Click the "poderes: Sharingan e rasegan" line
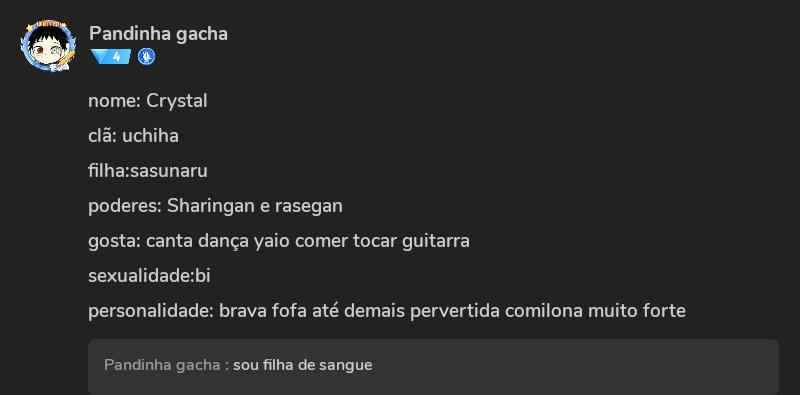 click(215, 206)
